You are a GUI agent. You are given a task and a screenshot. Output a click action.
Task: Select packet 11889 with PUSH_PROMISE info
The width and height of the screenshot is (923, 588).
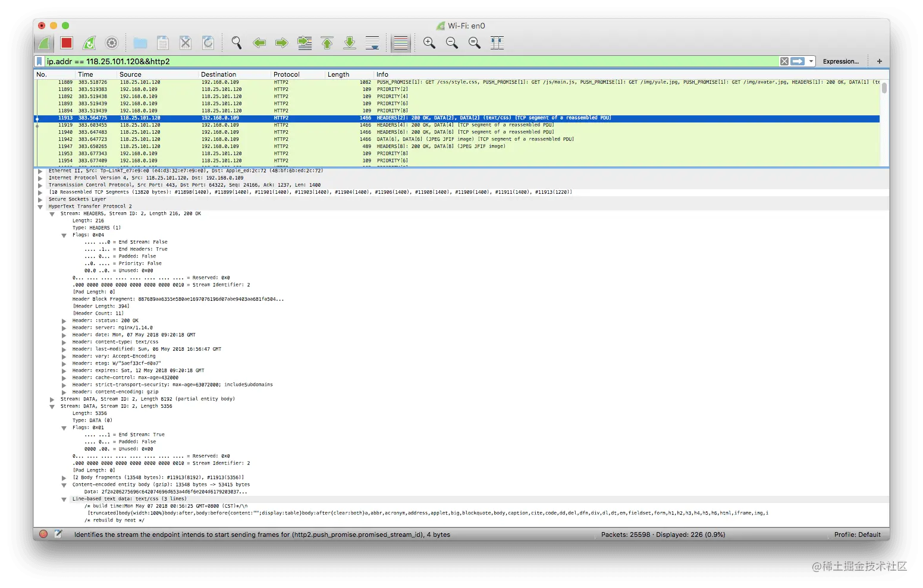pos(457,83)
